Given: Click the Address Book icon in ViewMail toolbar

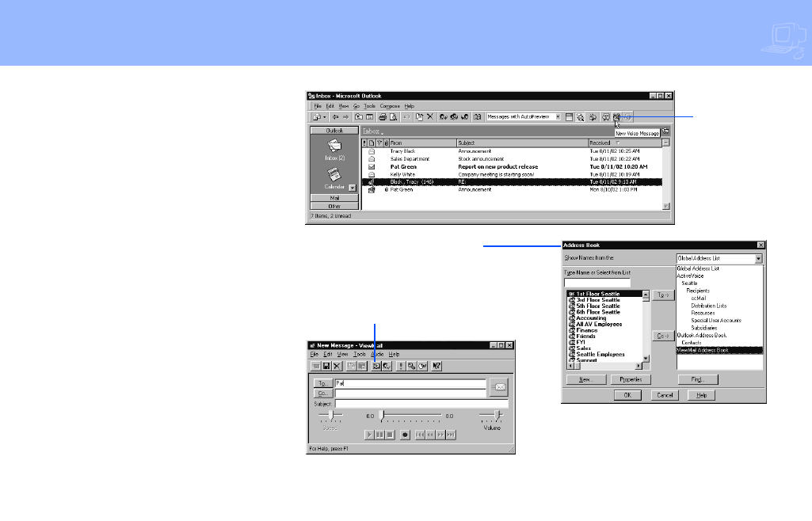Looking at the screenshot, I should [376, 367].
